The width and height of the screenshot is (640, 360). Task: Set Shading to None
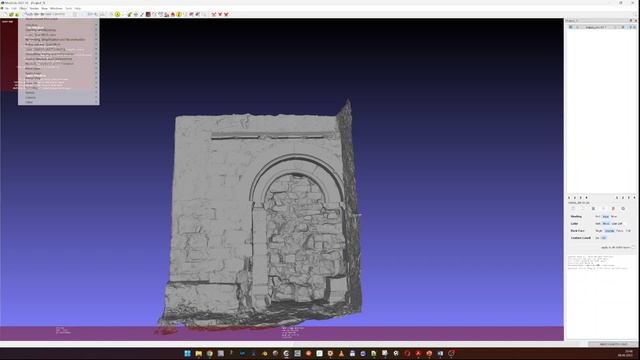614,216
